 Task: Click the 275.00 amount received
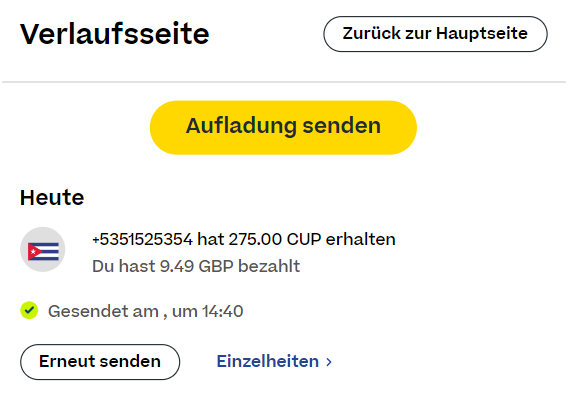(x=255, y=239)
